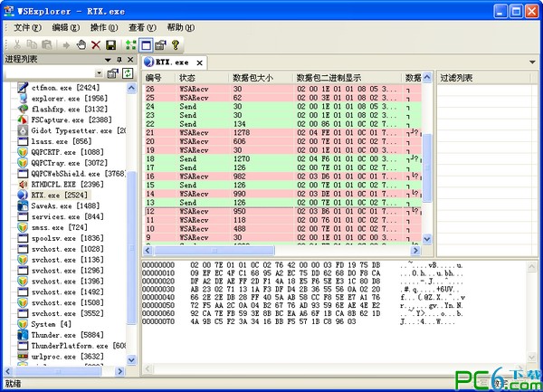Save captured packets with floppy disk icon
Screen dimensions: 543x392
(x=110, y=44)
